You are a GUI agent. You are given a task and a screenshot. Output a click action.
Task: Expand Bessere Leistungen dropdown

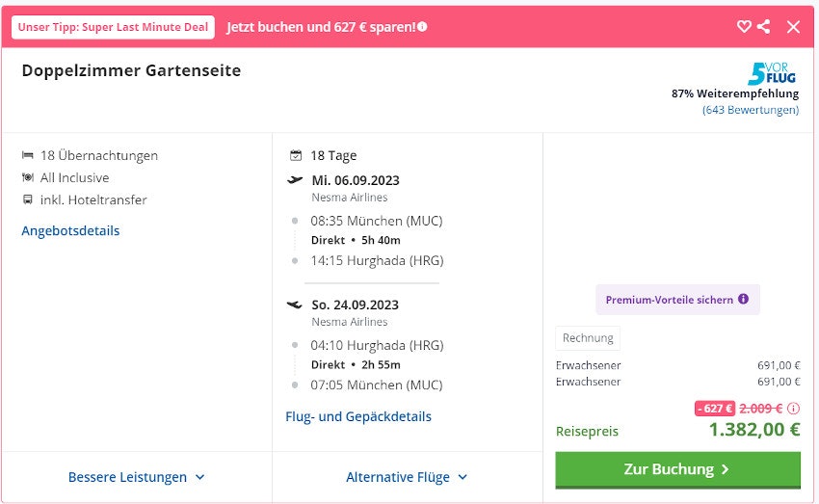pyautogui.click(x=136, y=477)
